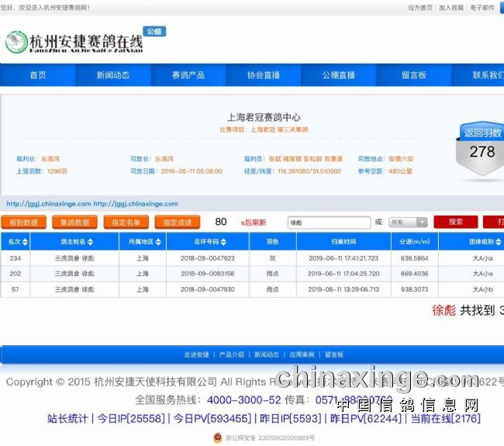The height and width of the screenshot is (446, 504).
Task: Click 加入收藏 link at the top
Action: pos(451,8)
